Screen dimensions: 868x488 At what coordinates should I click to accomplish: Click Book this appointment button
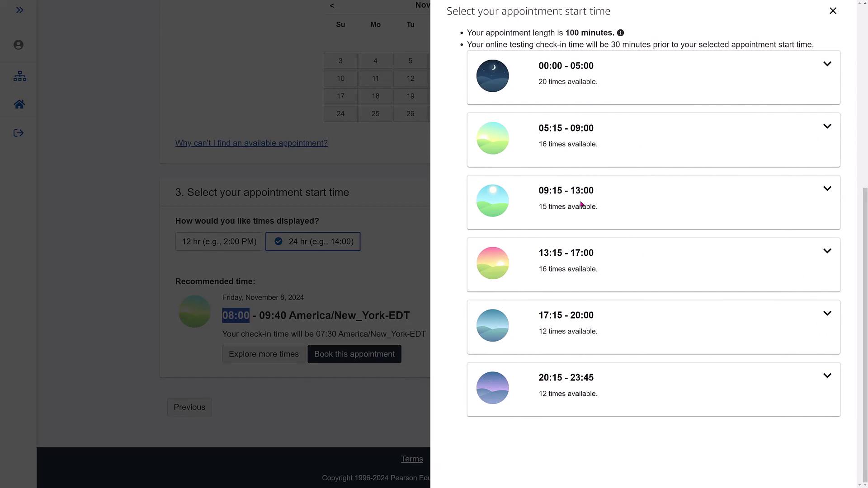click(354, 354)
